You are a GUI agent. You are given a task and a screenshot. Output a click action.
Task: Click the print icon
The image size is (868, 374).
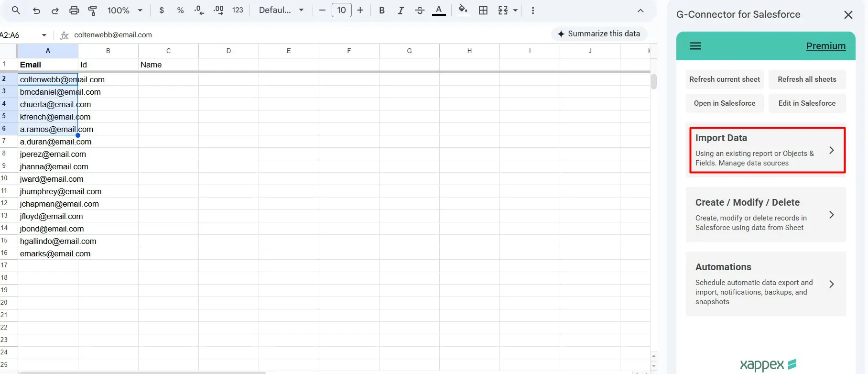click(74, 10)
